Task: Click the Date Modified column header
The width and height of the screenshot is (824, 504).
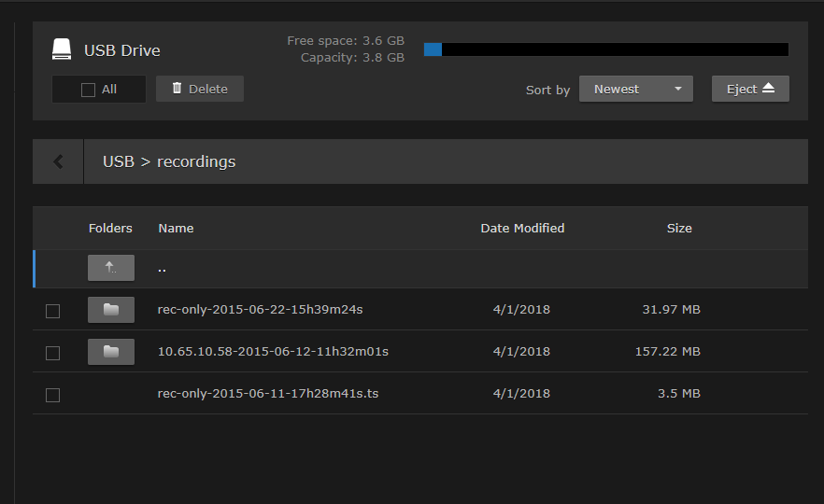Action: click(522, 228)
